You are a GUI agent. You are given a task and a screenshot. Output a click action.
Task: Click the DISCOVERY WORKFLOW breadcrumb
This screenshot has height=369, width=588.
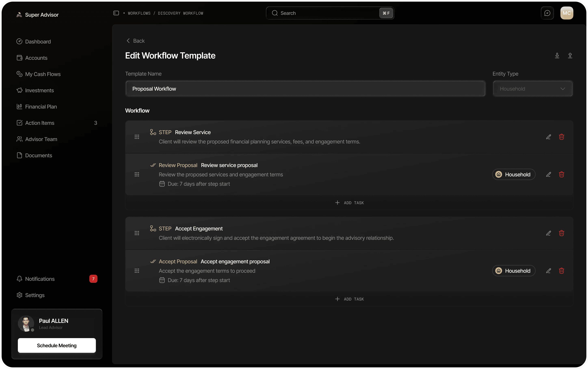(180, 13)
